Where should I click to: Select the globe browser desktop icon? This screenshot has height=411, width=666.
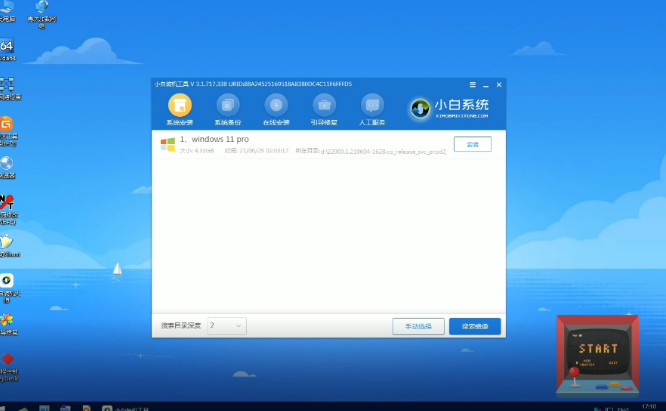click(7, 167)
